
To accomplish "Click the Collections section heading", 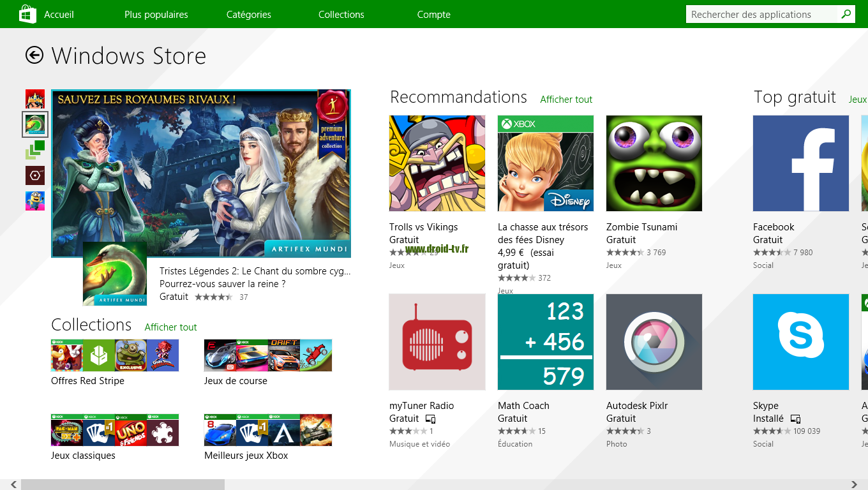I will pyautogui.click(x=91, y=325).
